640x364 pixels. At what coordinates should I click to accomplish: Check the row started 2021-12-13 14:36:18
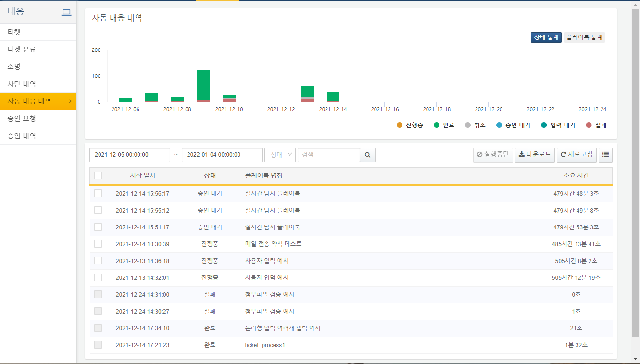click(x=98, y=261)
